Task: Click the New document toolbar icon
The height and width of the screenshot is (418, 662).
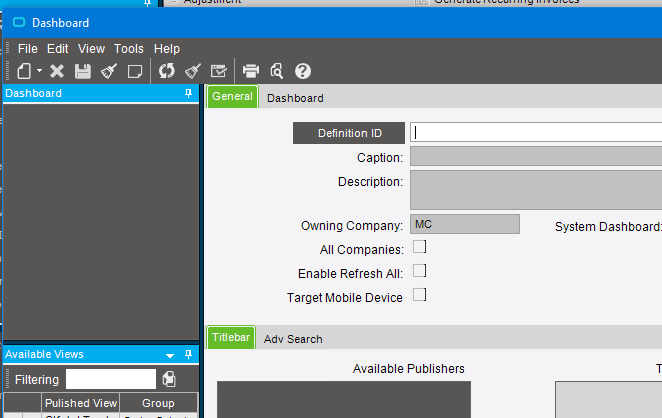Action: coord(24,71)
